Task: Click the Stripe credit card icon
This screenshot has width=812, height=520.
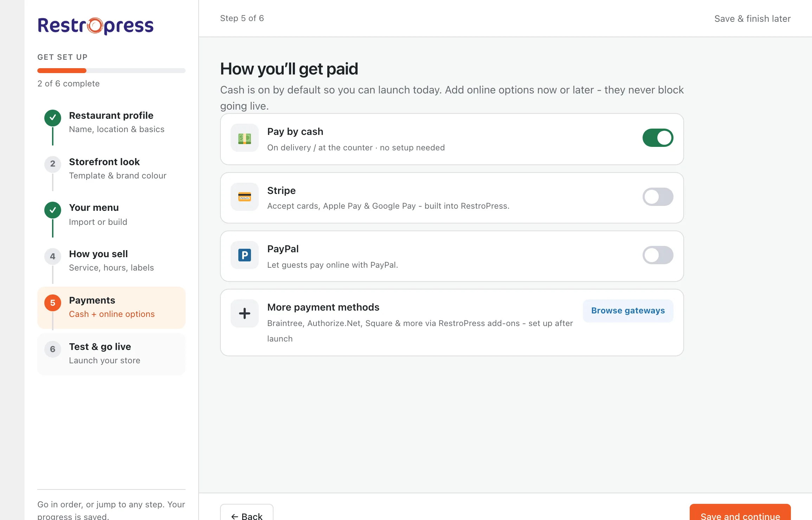Action: [x=245, y=197]
